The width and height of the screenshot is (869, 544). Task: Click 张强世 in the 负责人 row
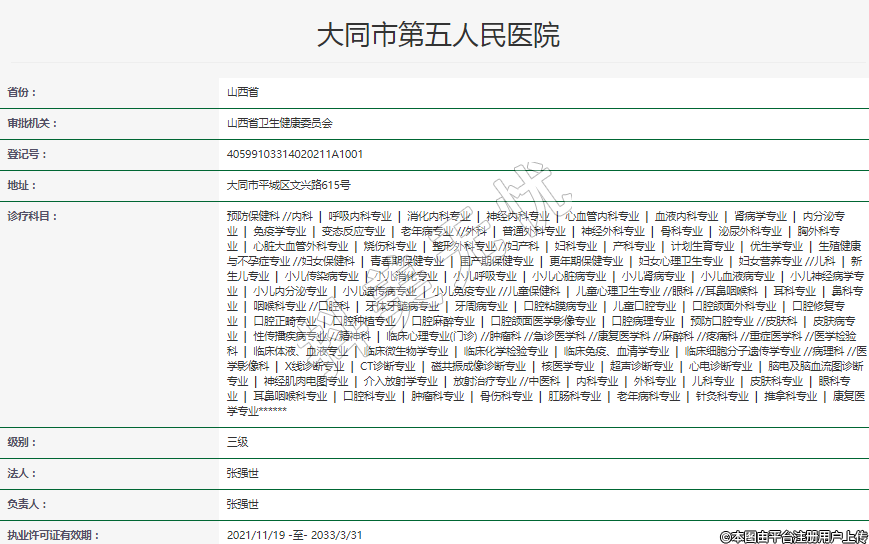[243, 503]
